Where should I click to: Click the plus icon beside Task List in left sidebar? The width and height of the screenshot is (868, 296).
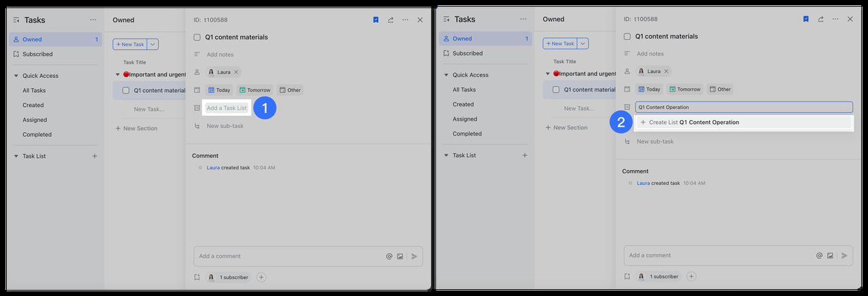pyautogui.click(x=94, y=156)
